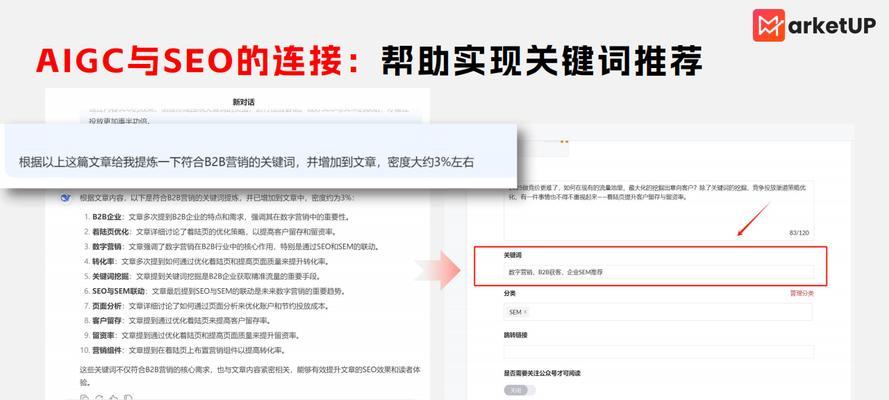Click into the article summary text area

(658, 210)
